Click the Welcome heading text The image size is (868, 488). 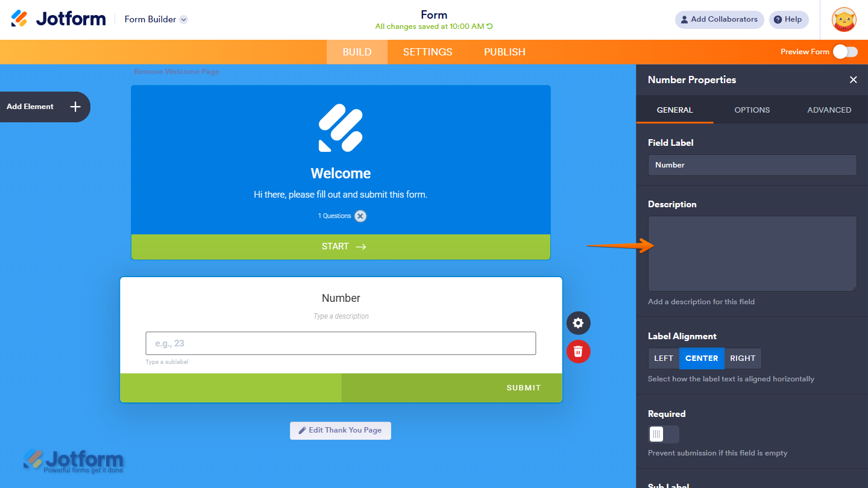(x=341, y=174)
